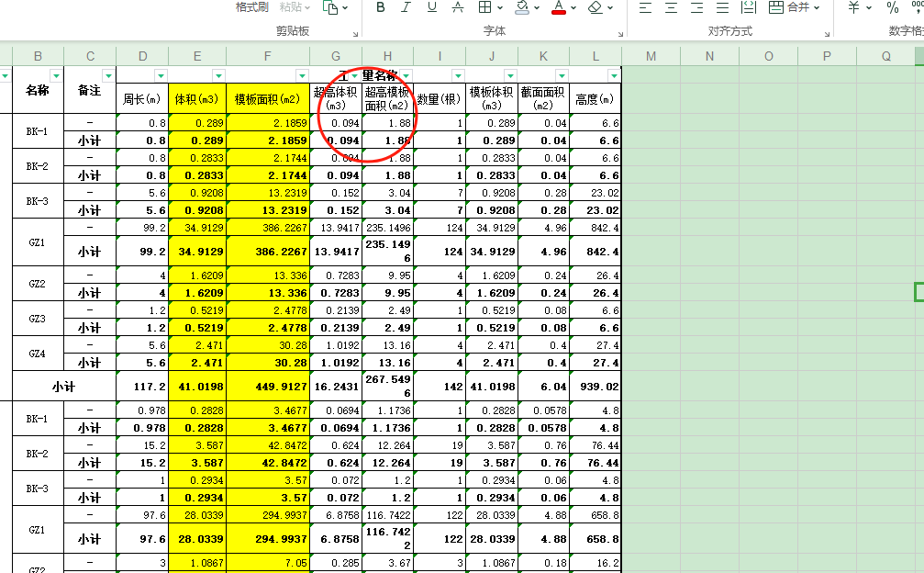924x573 pixels.
Task: Open the filter arrow in column D
Action: 161,75
